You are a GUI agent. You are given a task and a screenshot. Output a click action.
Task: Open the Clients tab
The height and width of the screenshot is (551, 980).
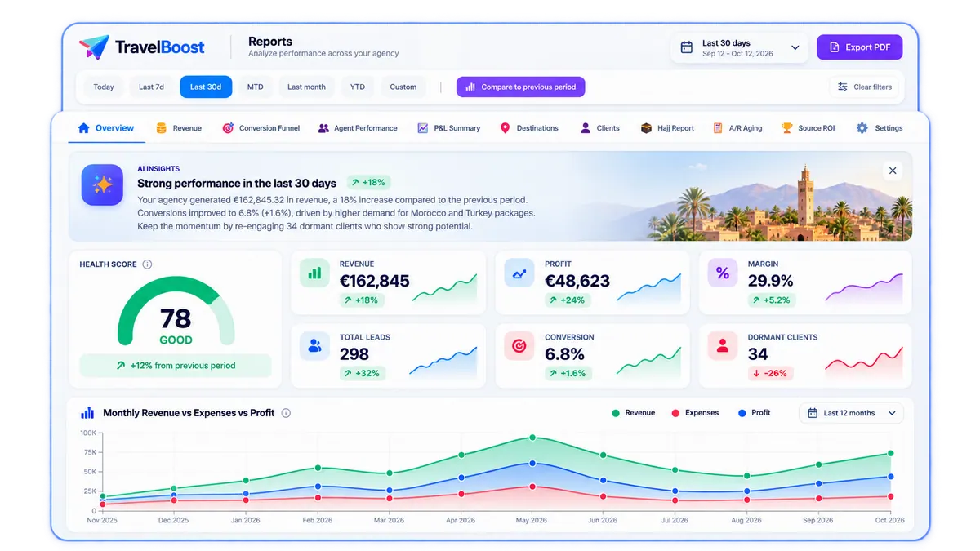click(599, 128)
